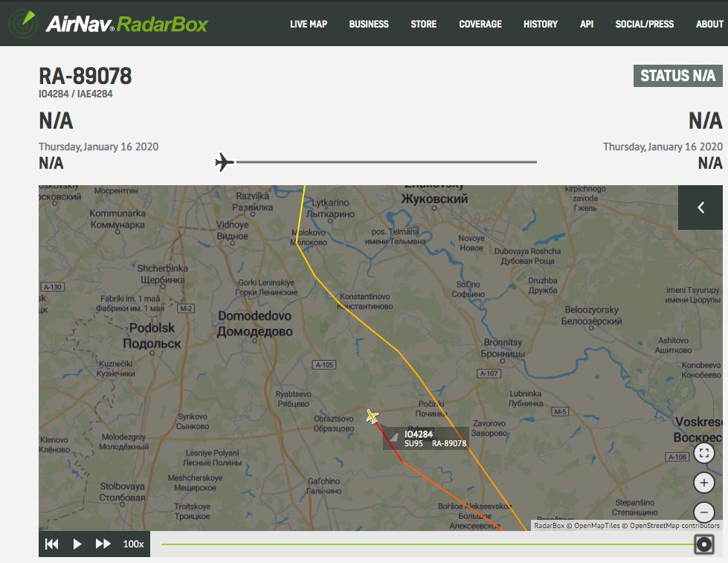Open the LIVE MAP menu item
728x563 pixels.
pos(309,24)
